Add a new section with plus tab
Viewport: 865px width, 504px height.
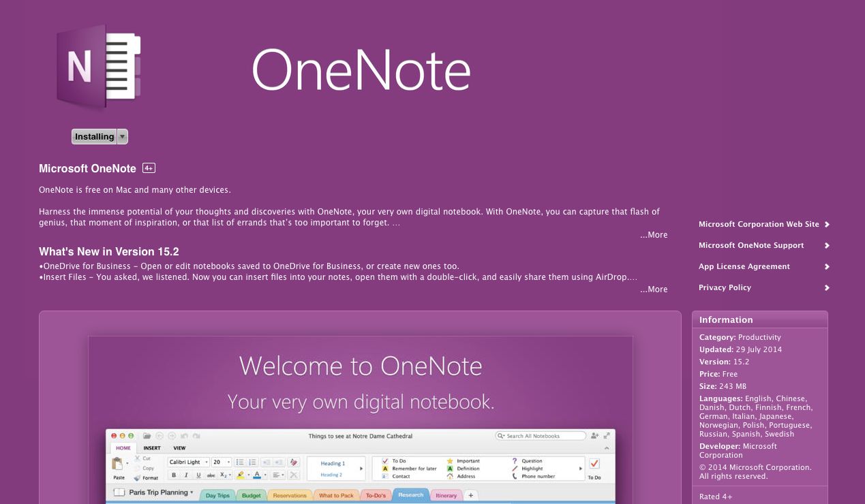[470, 495]
